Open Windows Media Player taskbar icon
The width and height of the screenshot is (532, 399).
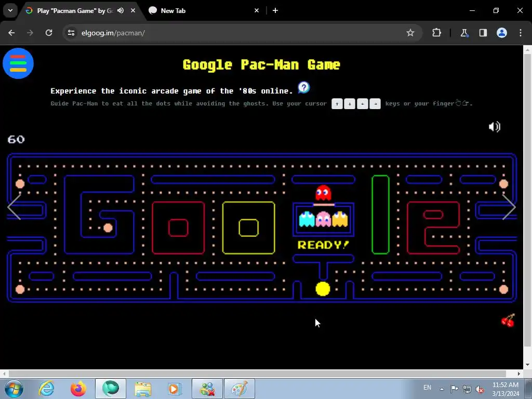175,389
